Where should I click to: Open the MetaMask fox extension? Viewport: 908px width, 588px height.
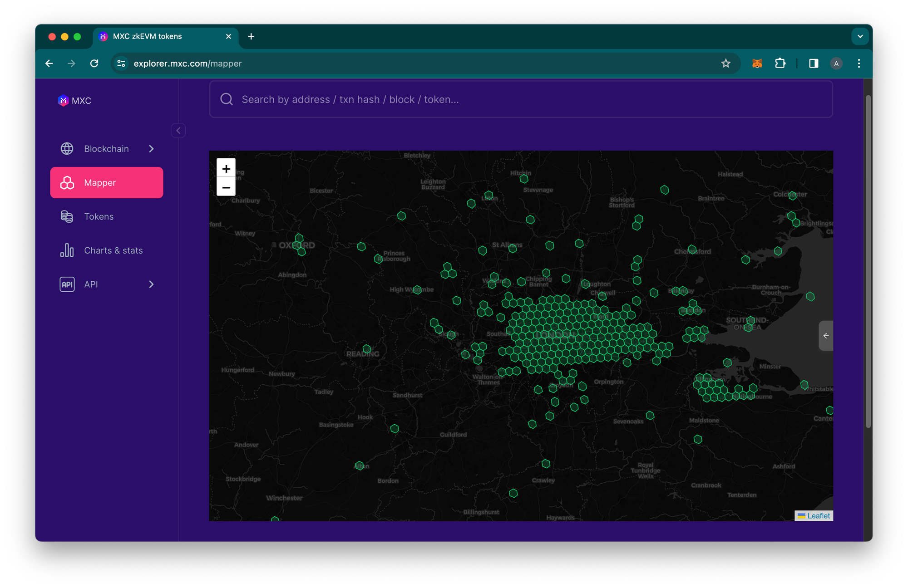click(x=757, y=64)
